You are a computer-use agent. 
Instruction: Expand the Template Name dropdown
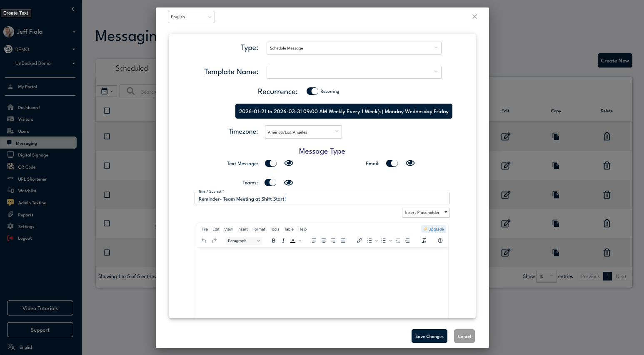(x=354, y=72)
